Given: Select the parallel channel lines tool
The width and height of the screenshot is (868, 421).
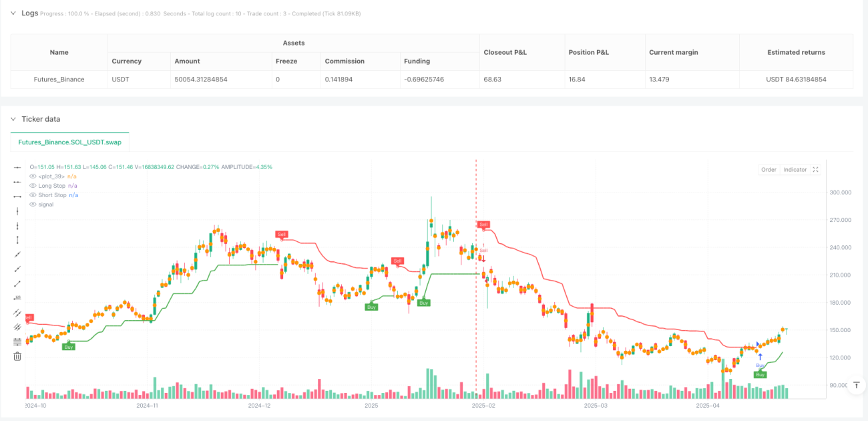Looking at the screenshot, I should [17, 312].
